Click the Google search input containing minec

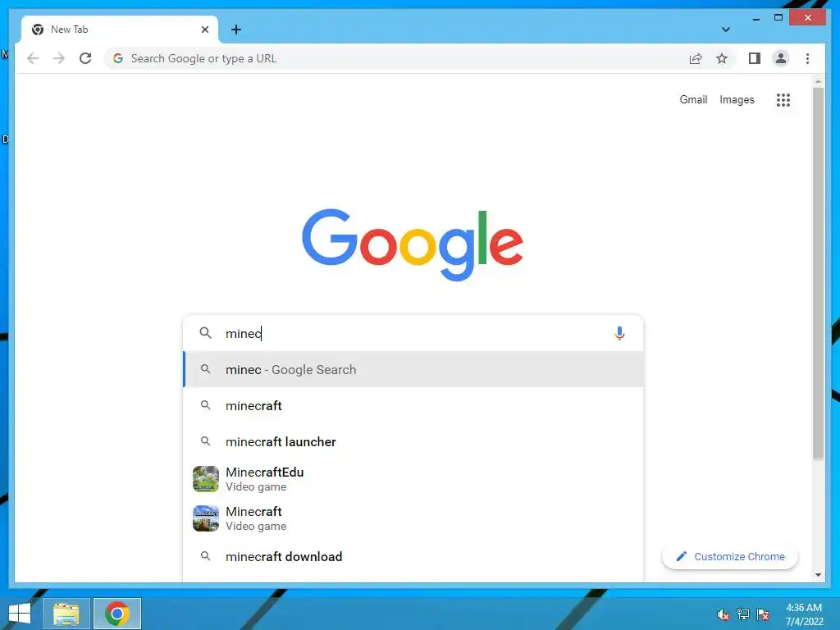[x=413, y=333]
